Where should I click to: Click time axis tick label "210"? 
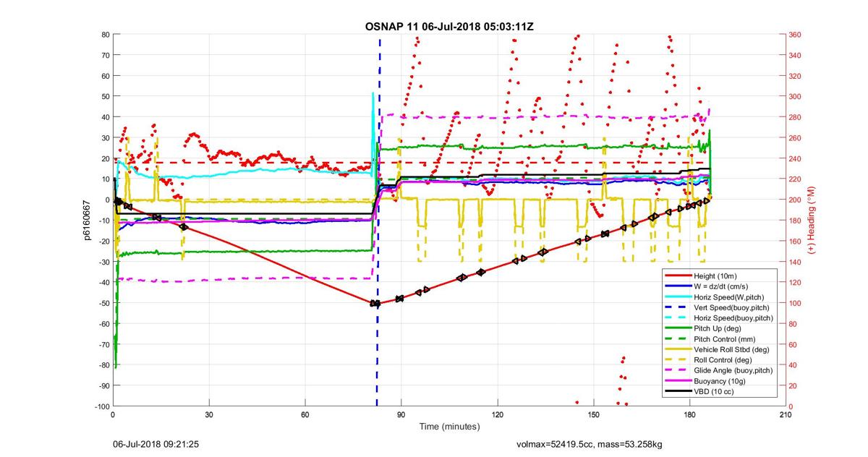(785, 415)
